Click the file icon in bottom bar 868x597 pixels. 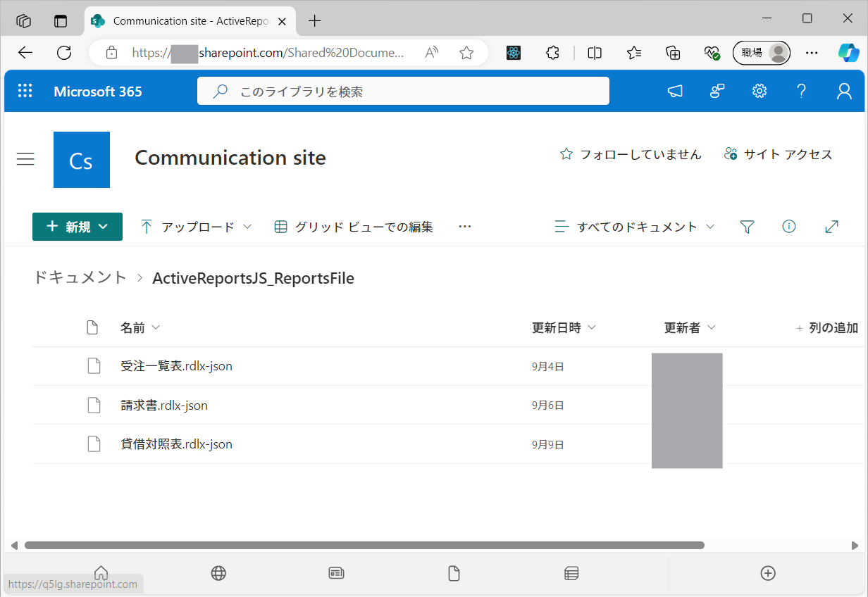click(x=454, y=573)
